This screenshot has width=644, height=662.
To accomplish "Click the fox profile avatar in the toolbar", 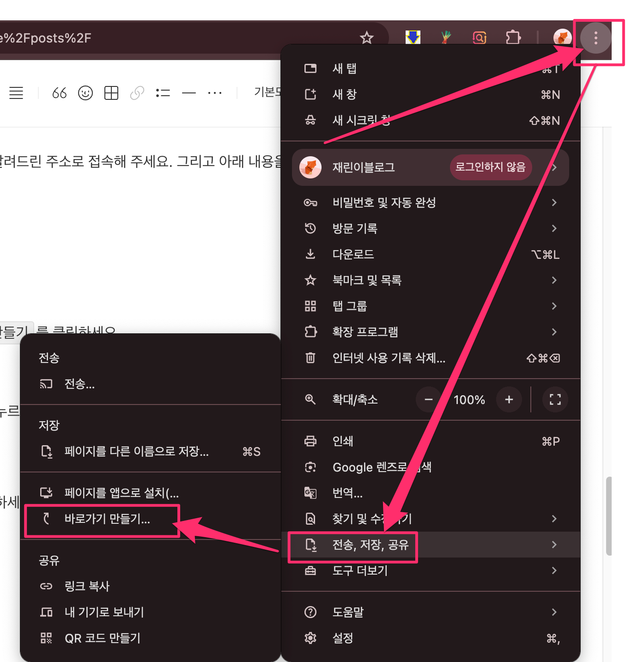I will [x=562, y=37].
